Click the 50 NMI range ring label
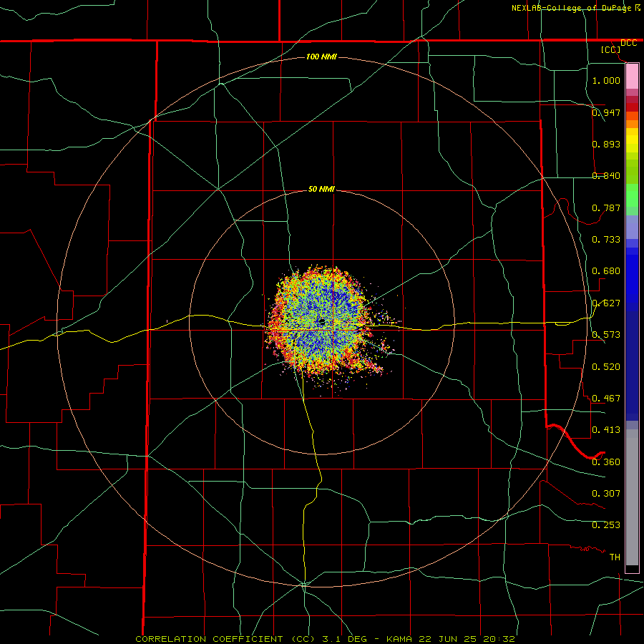Viewport: 644px width, 644px height. point(321,189)
